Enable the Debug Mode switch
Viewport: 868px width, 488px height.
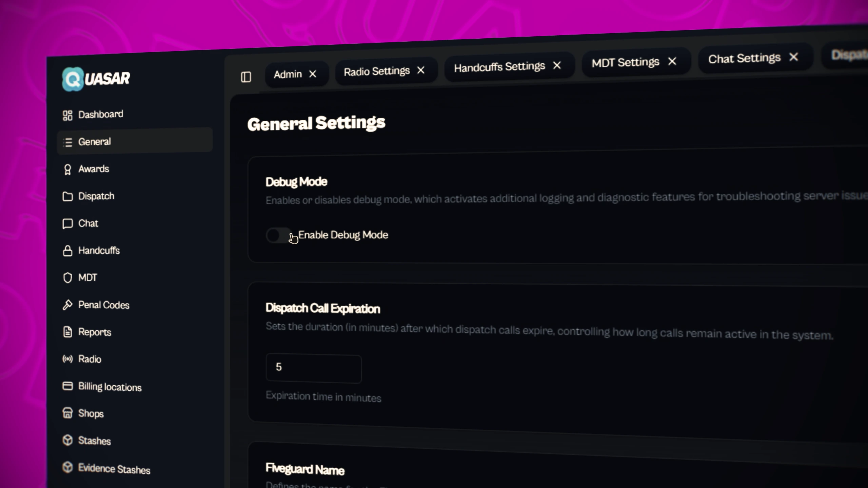[279, 235]
